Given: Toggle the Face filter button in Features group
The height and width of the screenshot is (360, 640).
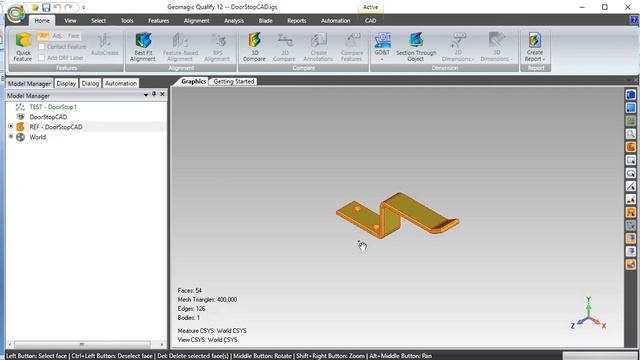Looking at the screenshot, I should 73,36.
